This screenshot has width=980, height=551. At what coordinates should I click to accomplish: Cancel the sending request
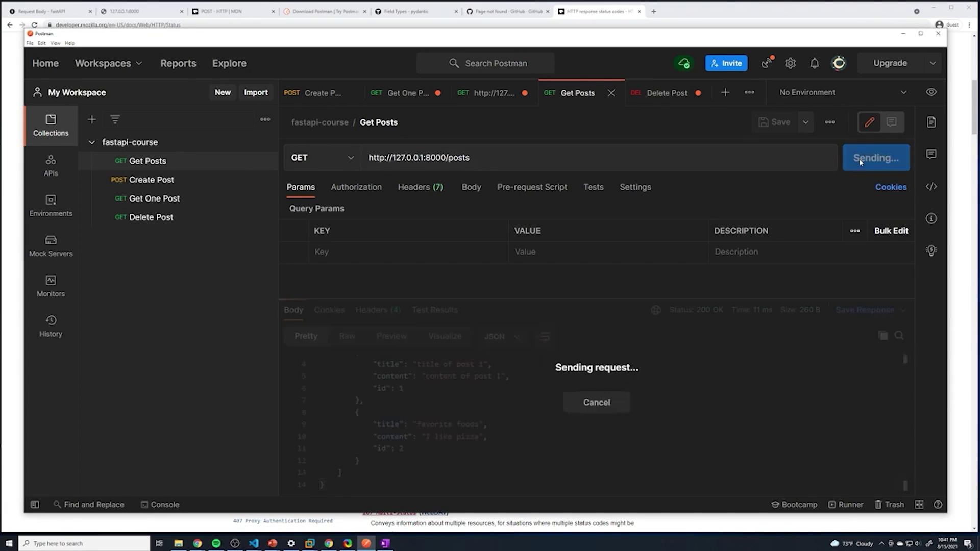coord(596,403)
